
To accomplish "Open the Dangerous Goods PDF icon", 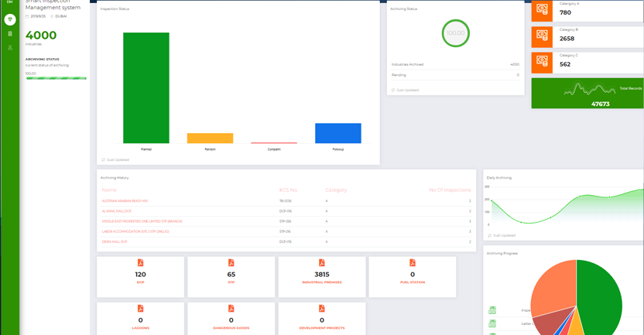I will 231,309.
